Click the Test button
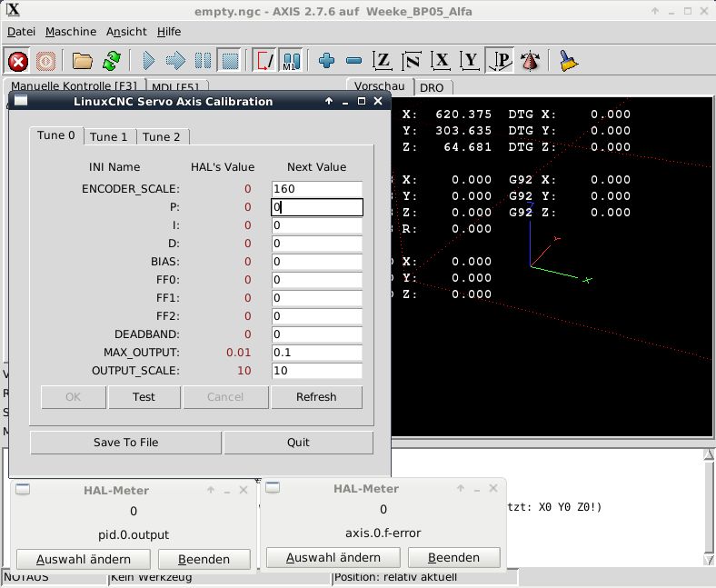Viewport: 716px width, 588px height. (144, 397)
